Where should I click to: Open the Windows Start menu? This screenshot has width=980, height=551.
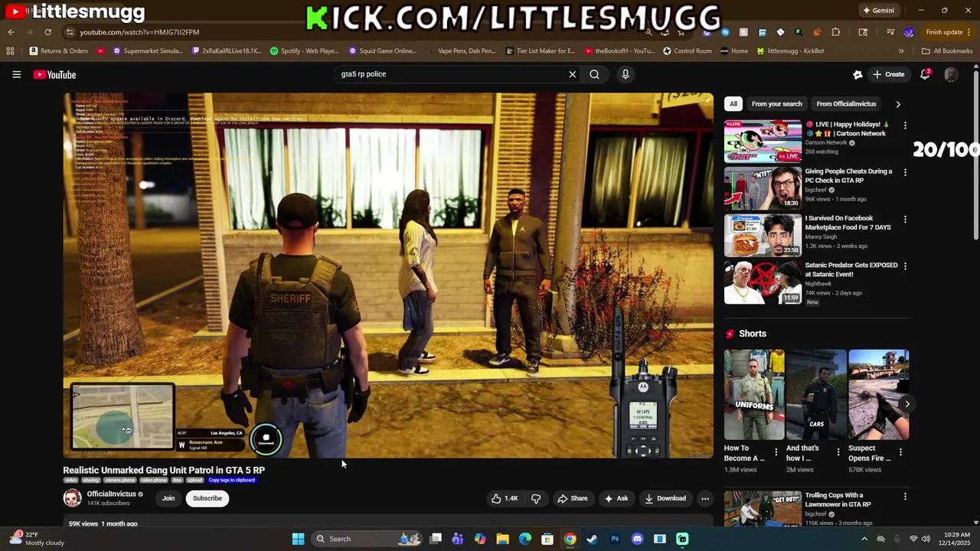coord(298,539)
